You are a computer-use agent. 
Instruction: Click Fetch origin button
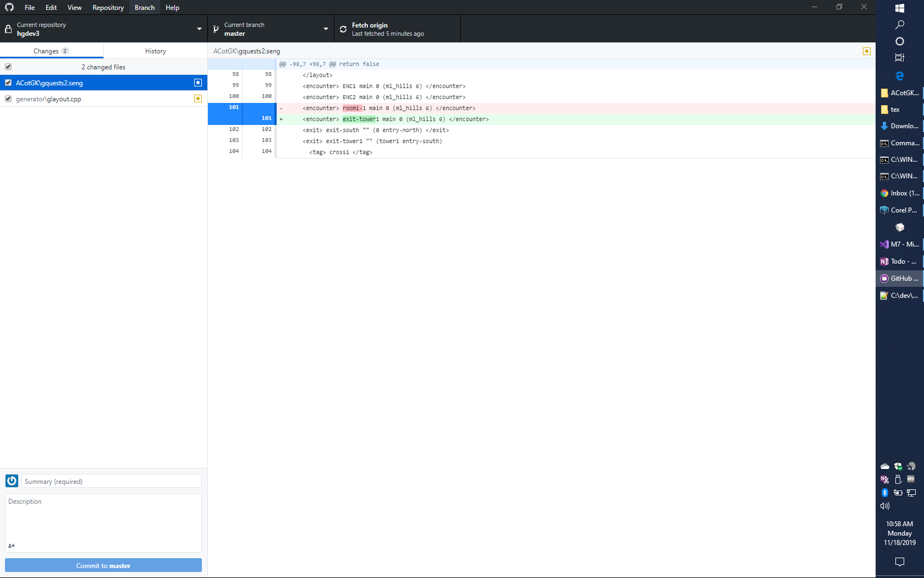click(x=397, y=29)
